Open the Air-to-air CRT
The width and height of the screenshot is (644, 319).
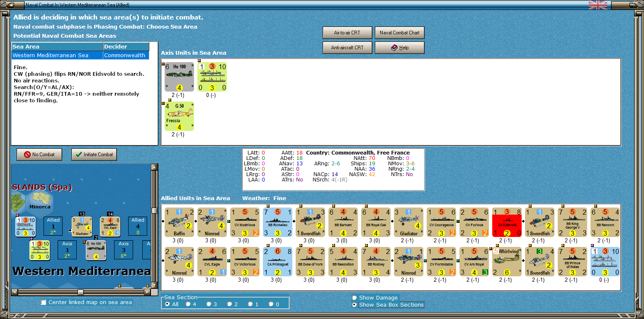[347, 33]
